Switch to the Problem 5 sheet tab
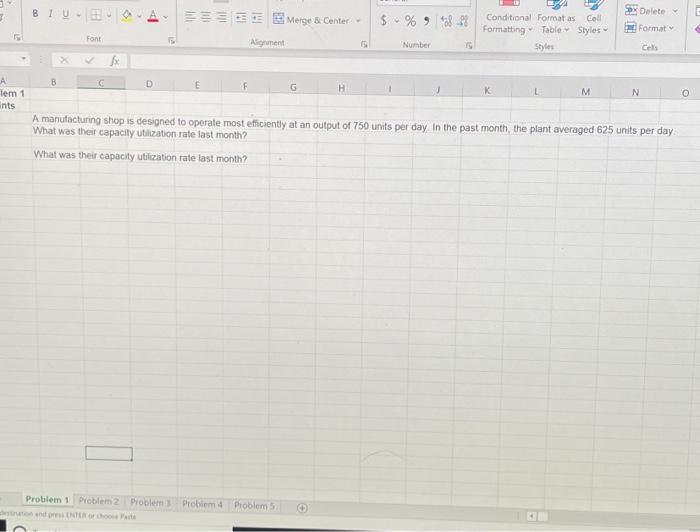Viewport: 700px width, 532px height. [254, 506]
